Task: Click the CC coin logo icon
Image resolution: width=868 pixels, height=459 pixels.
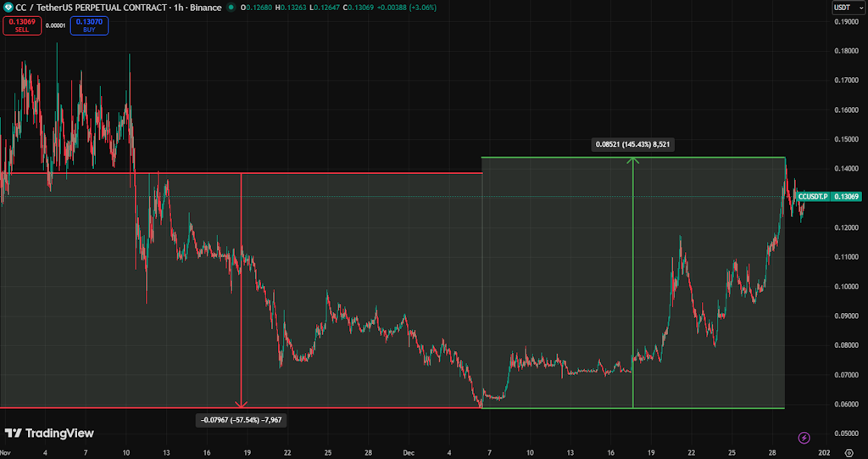Action: tap(9, 8)
